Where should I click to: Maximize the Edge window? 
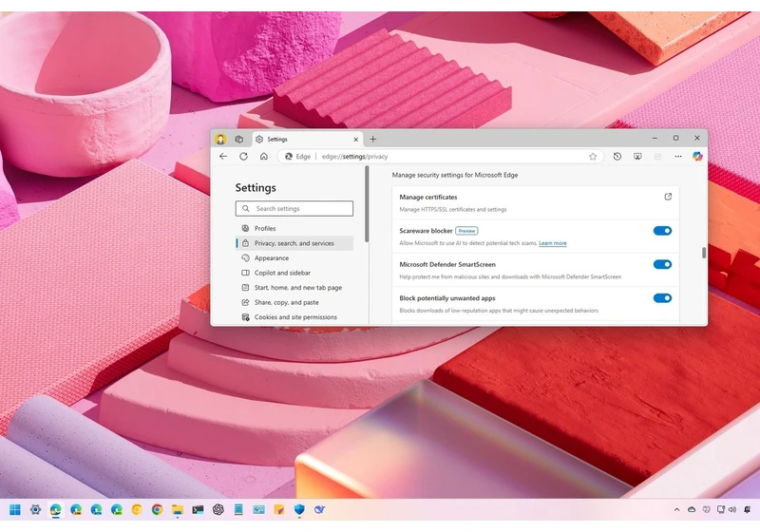coord(675,138)
